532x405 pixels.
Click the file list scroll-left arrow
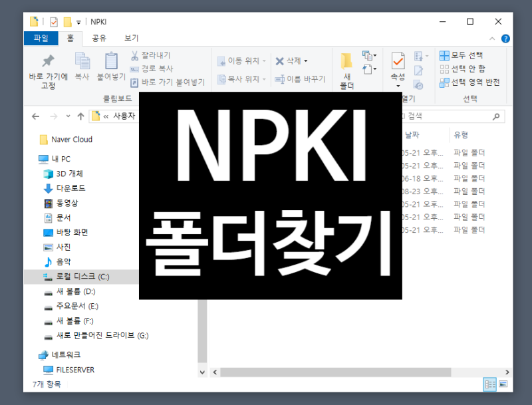tap(215, 372)
